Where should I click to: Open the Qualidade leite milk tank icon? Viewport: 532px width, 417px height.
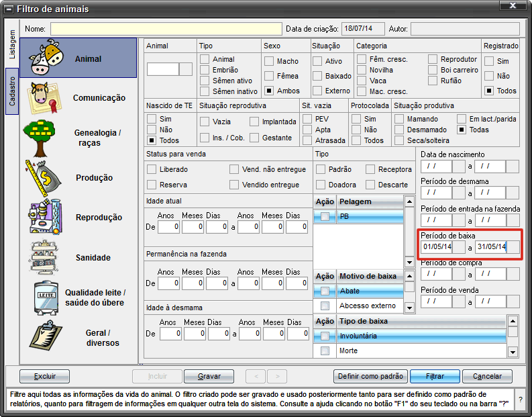[x=46, y=297]
